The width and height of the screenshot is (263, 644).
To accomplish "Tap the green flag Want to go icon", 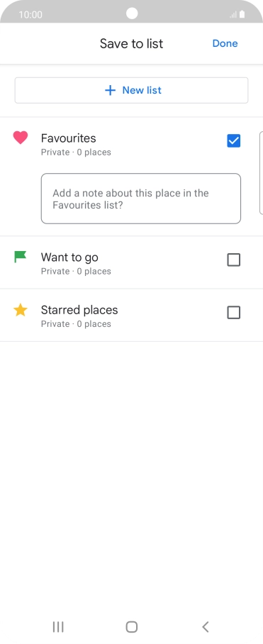I will [x=20, y=257].
